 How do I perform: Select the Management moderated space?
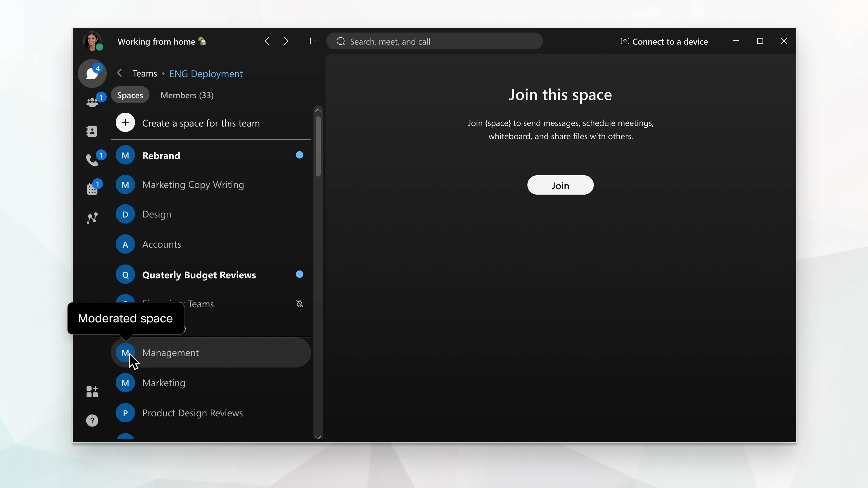170,352
